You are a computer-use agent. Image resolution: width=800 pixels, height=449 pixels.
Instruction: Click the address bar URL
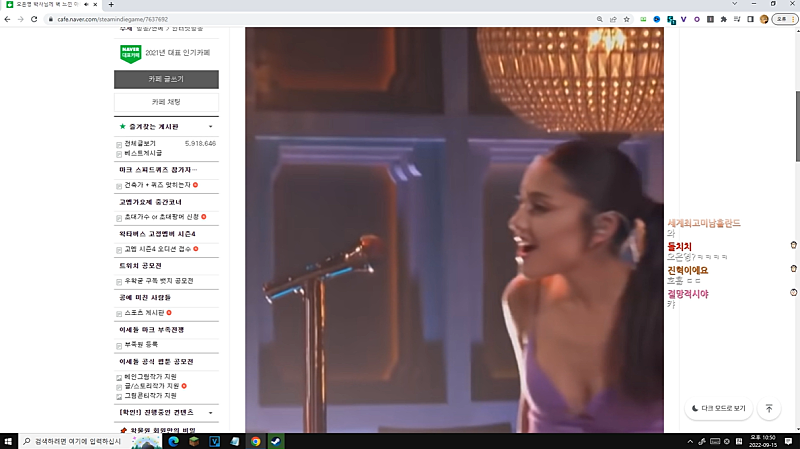pyautogui.click(x=112, y=19)
